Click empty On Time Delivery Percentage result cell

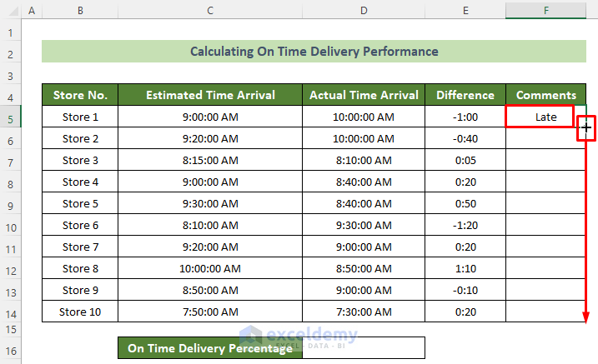point(364,348)
